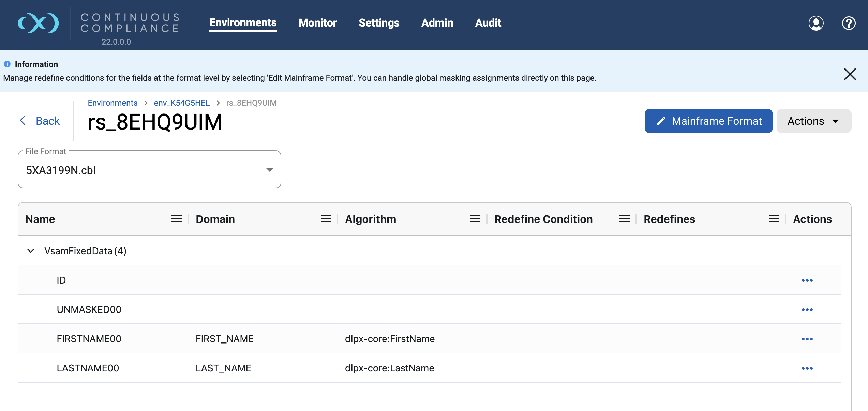Open the Redefines column menu icon
This screenshot has height=411, width=868.
point(774,219)
